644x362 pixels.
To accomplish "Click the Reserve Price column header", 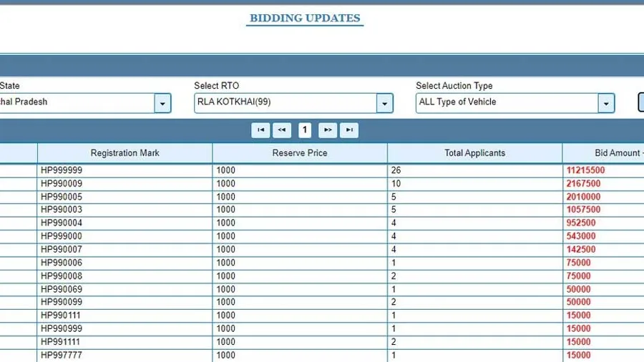I will point(299,153).
